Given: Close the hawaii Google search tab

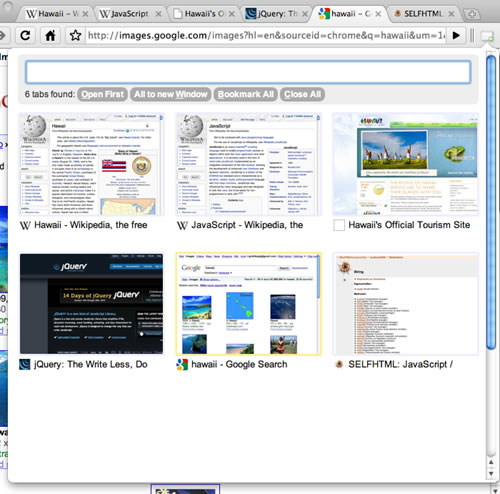Looking at the screenshot, I should [x=378, y=14].
